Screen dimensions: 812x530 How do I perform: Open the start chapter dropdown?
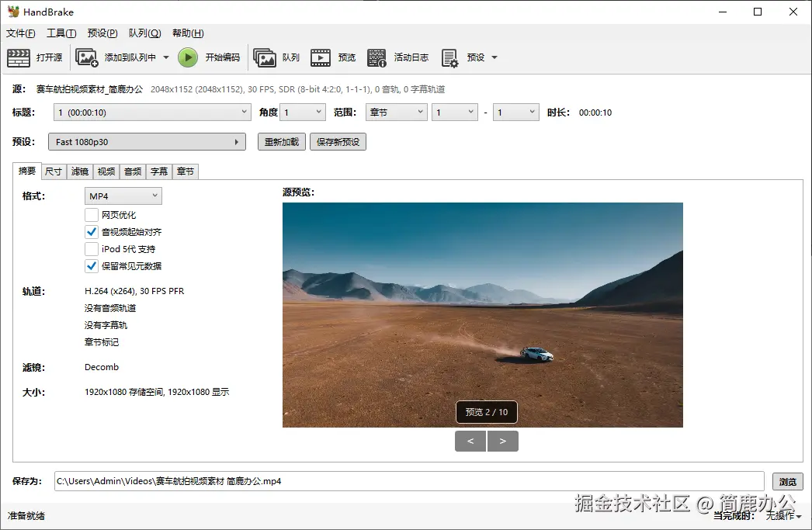coord(455,113)
